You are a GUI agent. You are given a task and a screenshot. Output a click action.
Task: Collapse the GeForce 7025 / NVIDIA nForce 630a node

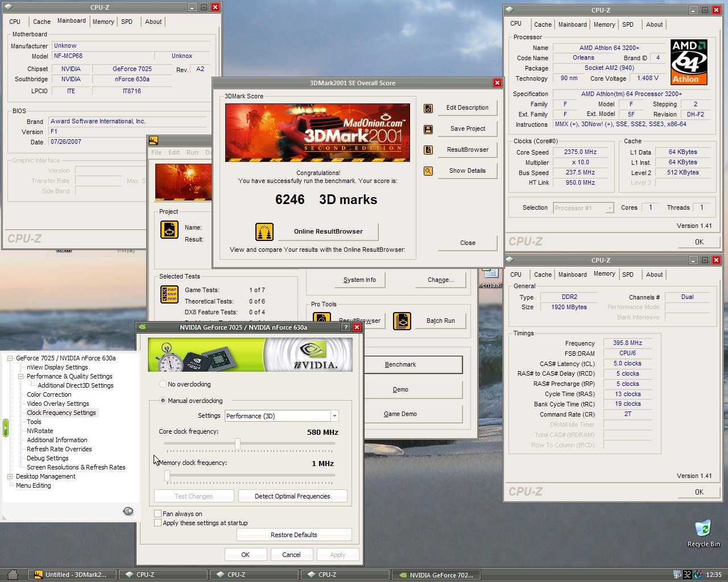tap(10, 358)
